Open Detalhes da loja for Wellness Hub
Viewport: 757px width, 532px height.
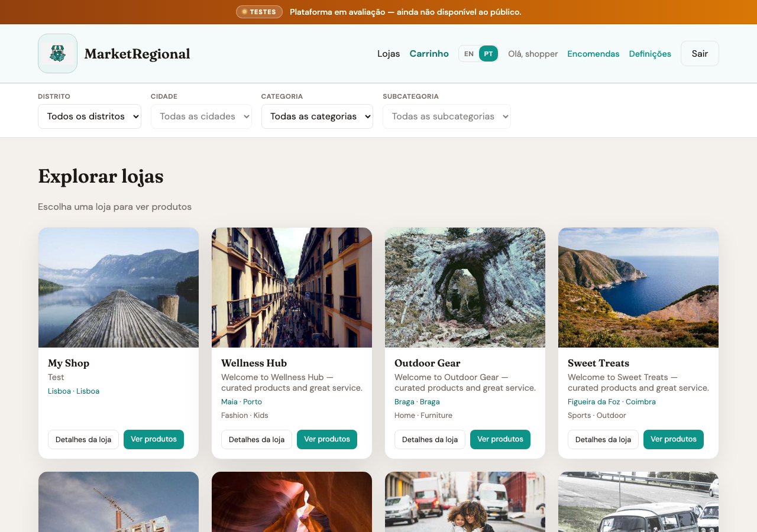pyautogui.click(x=257, y=439)
